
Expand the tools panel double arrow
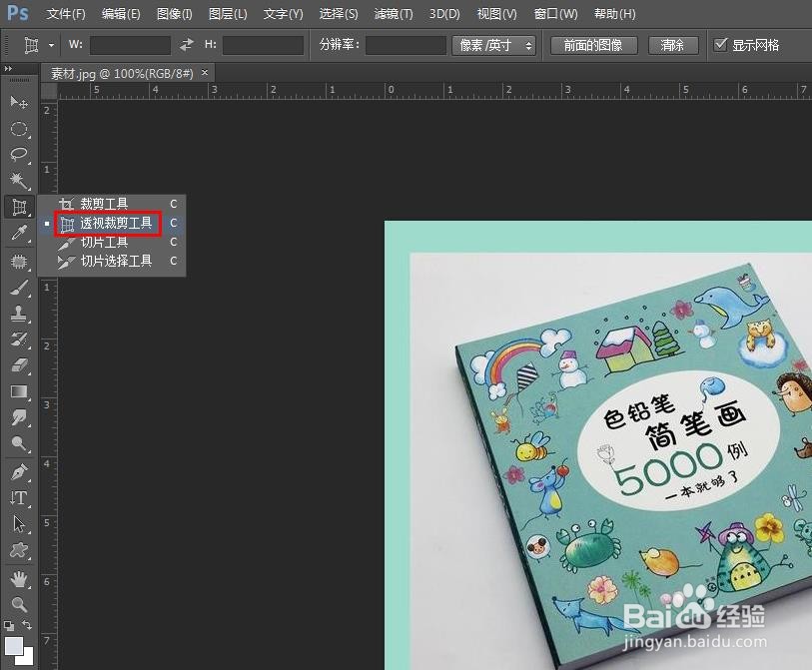[x=8, y=68]
